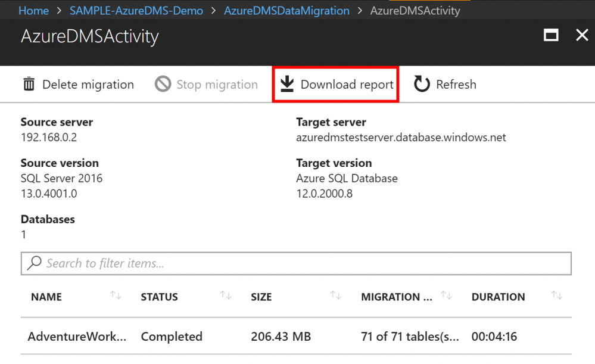Viewport: 595px width, 364px height.
Task: Click the Stop migration circle-slash icon
Action: pos(163,84)
